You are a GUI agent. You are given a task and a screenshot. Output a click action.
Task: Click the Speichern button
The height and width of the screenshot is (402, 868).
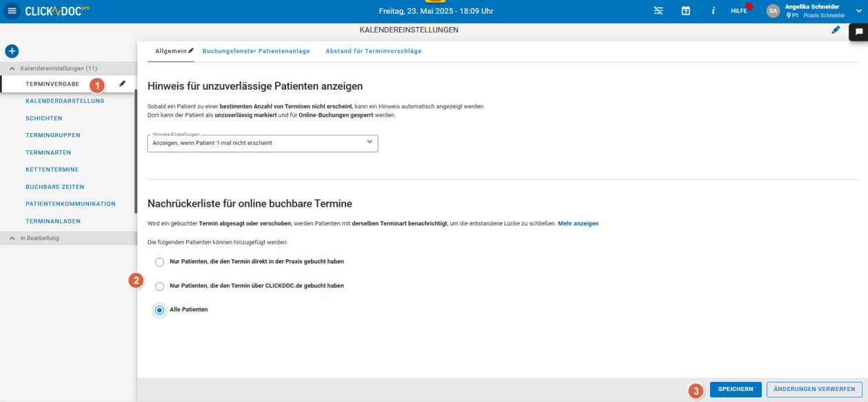tap(735, 390)
